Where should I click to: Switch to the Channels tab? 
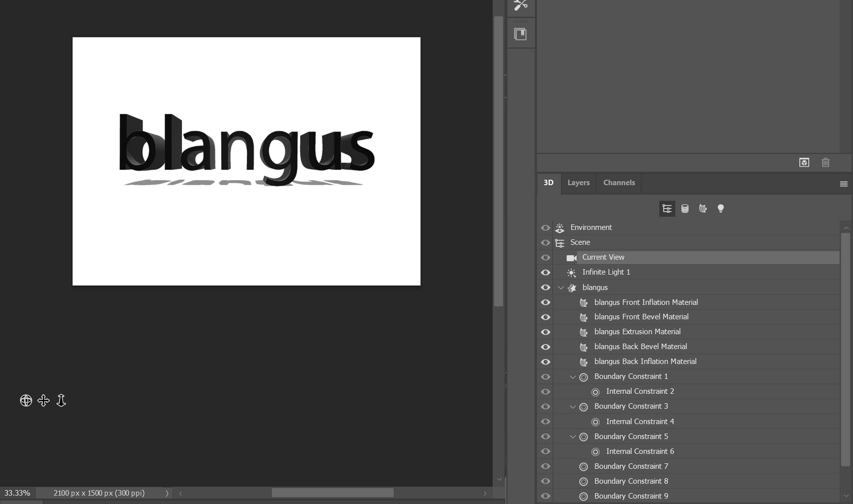pos(619,183)
